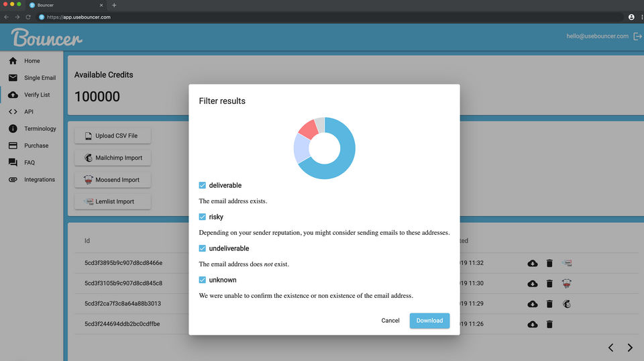Delete the list created at 11:26

pos(549,325)
